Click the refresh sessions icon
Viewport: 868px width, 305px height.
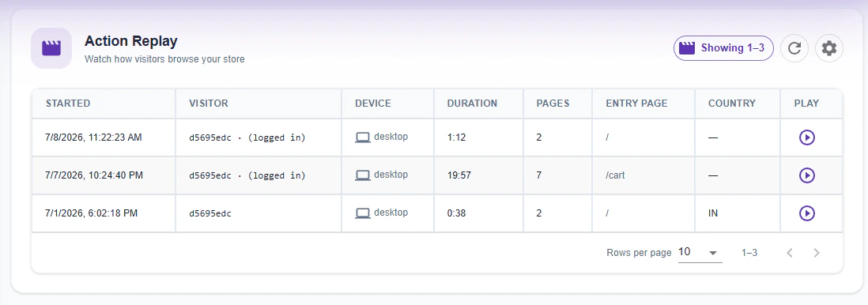[x=794, y=48]
